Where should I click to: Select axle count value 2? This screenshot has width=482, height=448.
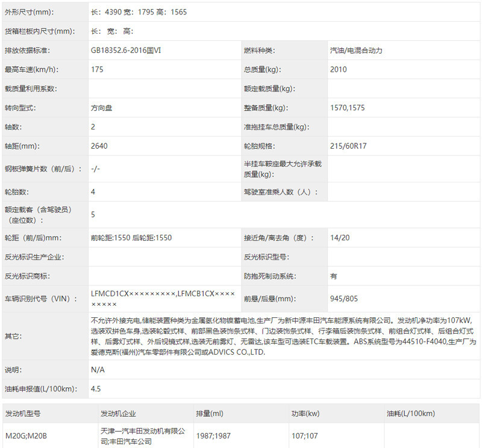(x=93, y=127)
